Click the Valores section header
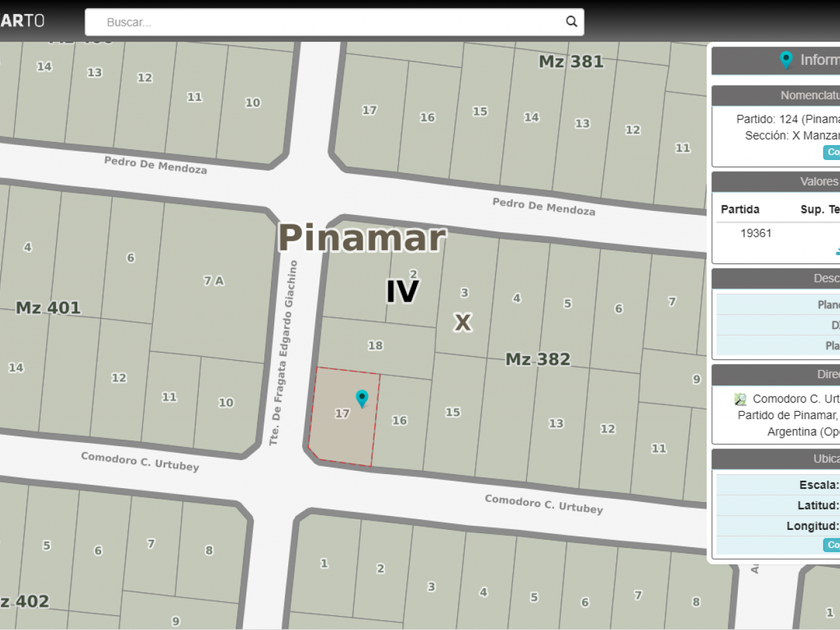840x630 pixels. coord(776,182)
